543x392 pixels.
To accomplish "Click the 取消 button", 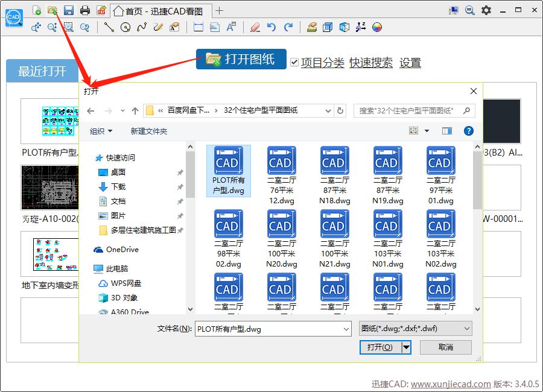I will click(446, 347).
